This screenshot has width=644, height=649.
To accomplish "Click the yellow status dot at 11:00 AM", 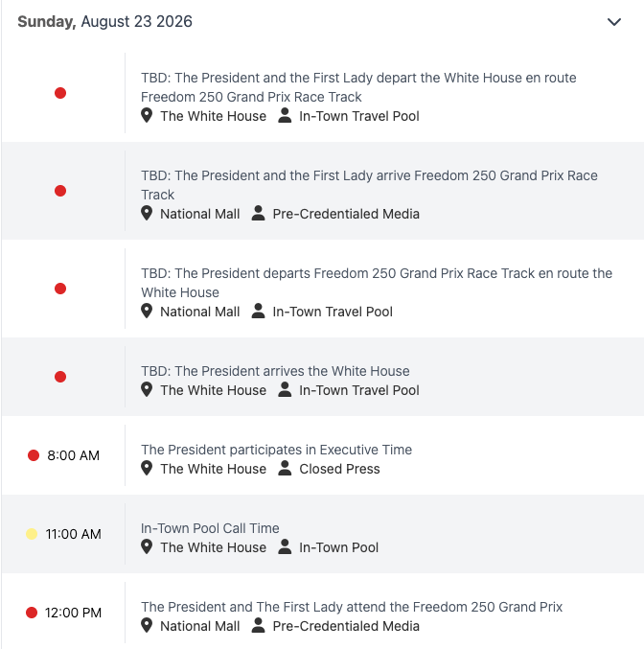I will point(32,534).
